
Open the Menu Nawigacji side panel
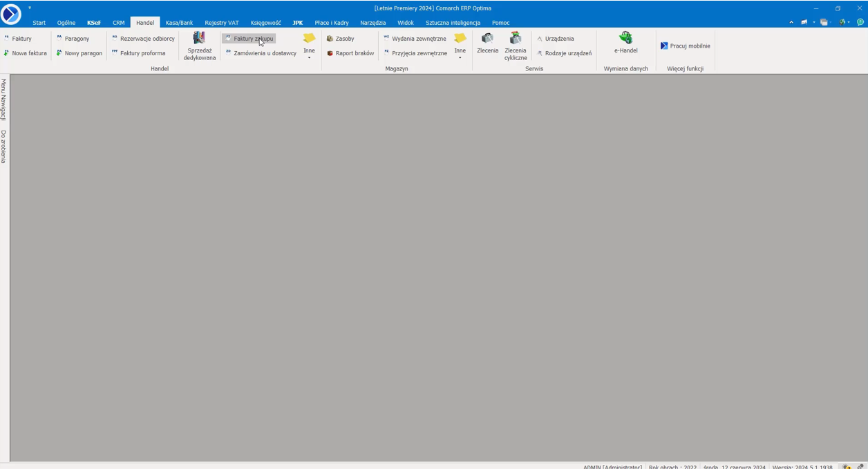tap(3, 99)
